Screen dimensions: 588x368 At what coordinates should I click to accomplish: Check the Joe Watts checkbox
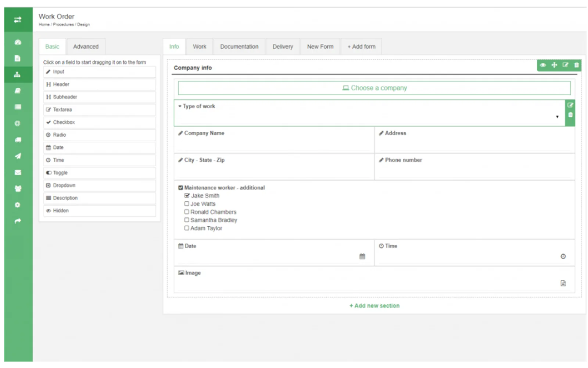pyautogui.click(x=187, y=204)
